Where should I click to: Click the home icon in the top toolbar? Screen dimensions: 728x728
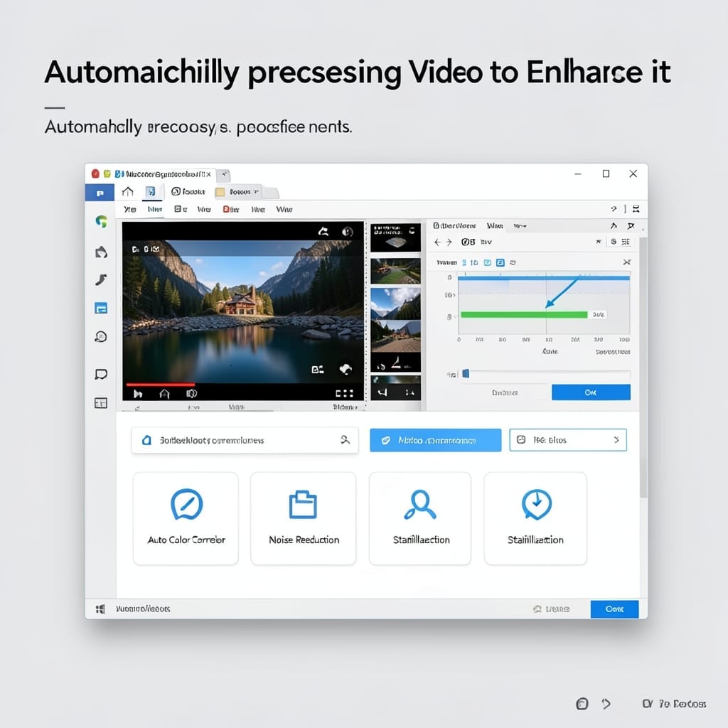click(x=128, y=191)
